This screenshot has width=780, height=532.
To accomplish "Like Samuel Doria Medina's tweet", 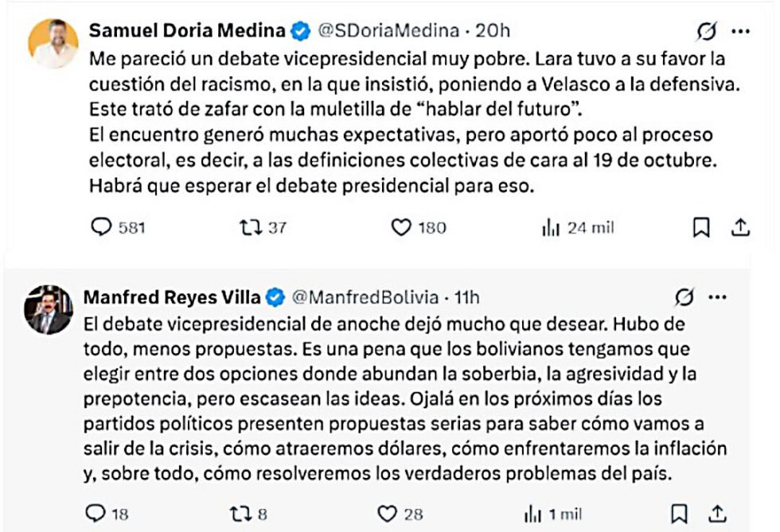I will tap(401, 227).
